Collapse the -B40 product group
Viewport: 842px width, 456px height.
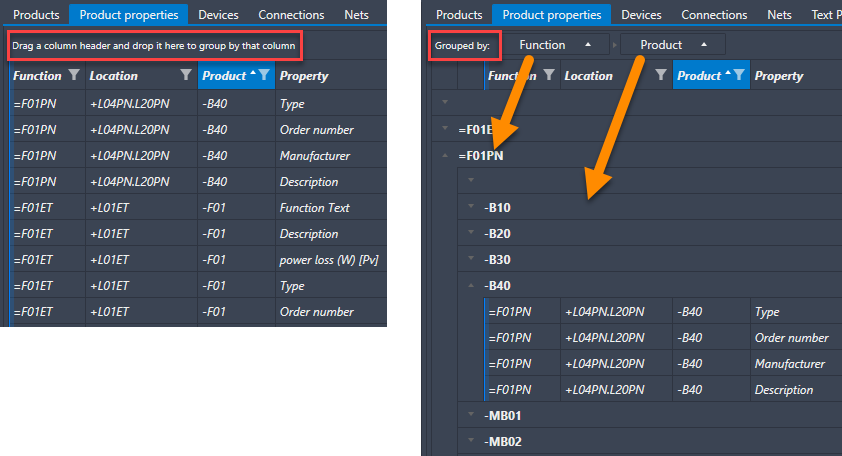point(472,285)
